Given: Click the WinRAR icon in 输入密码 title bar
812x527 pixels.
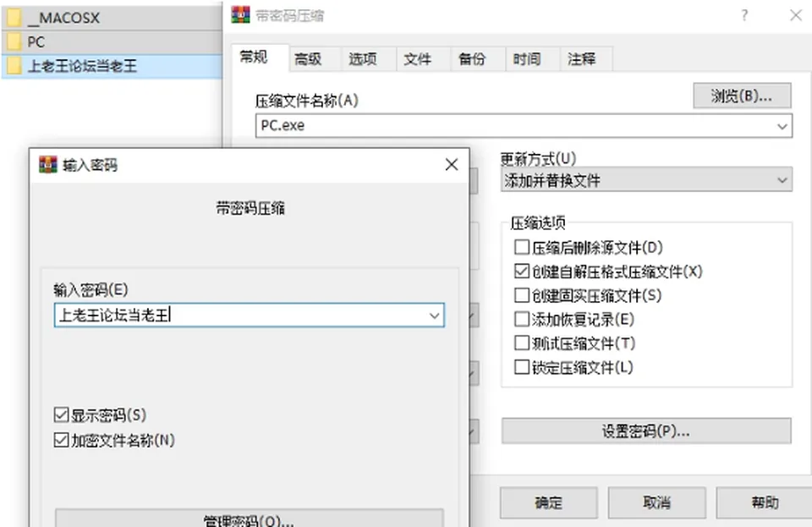Looking at the screenshot, I should 48,165.
